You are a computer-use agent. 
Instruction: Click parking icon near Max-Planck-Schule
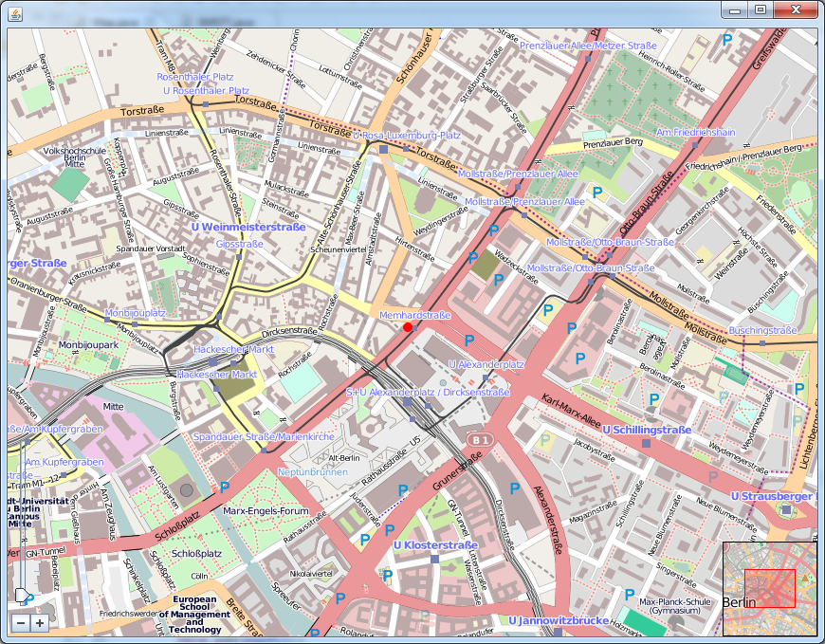629,595
